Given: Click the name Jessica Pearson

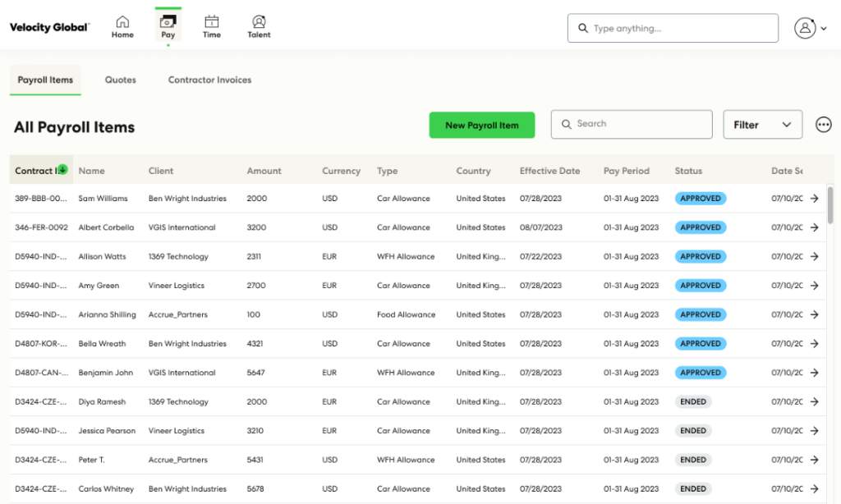Looking at the screenshot, I should pos(107,431).
